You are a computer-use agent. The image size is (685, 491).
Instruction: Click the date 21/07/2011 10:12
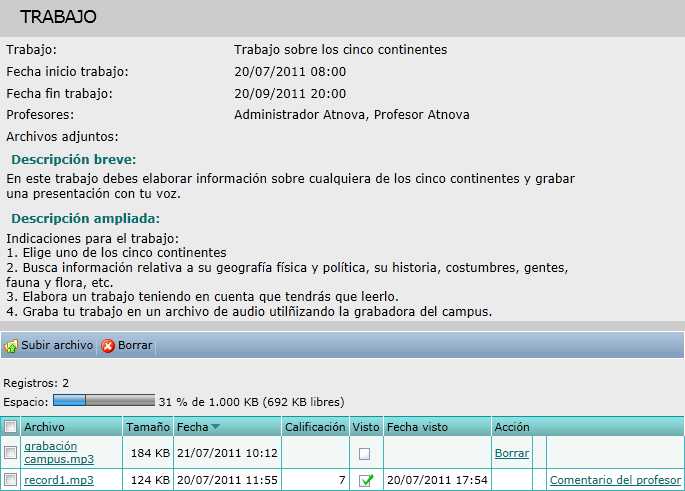227,453
